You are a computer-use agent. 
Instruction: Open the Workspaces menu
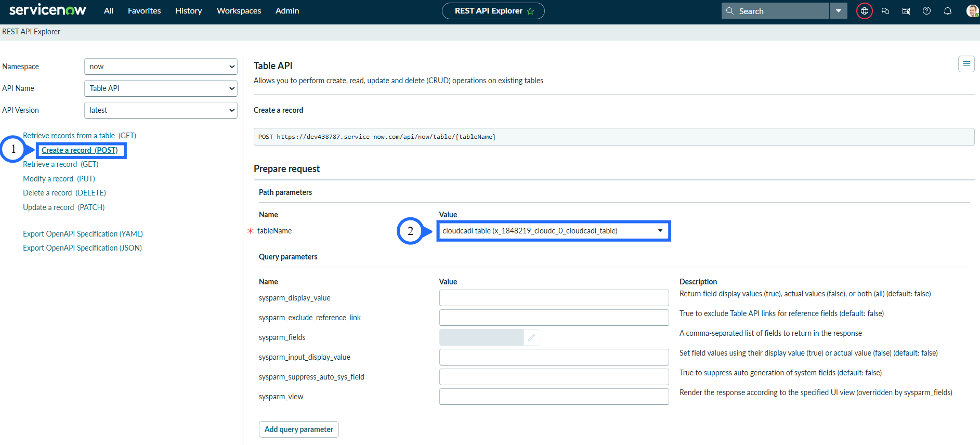pyautogui.click(x=239, y=11)
